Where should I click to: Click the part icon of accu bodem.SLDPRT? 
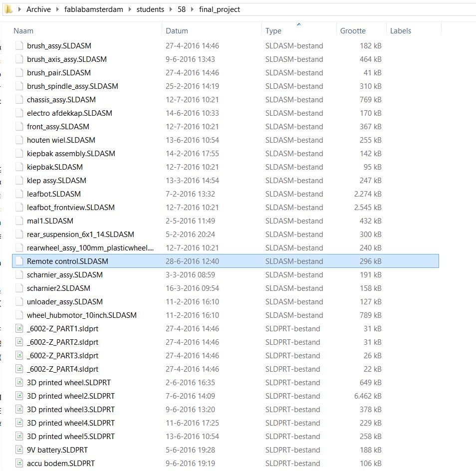pyautogui.click(x=19, y=464)
